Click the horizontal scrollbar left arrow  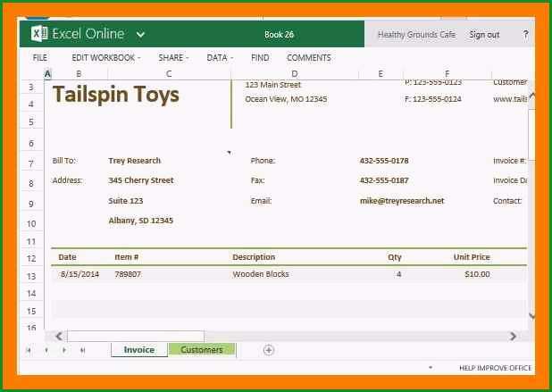(x=59, y=337)
